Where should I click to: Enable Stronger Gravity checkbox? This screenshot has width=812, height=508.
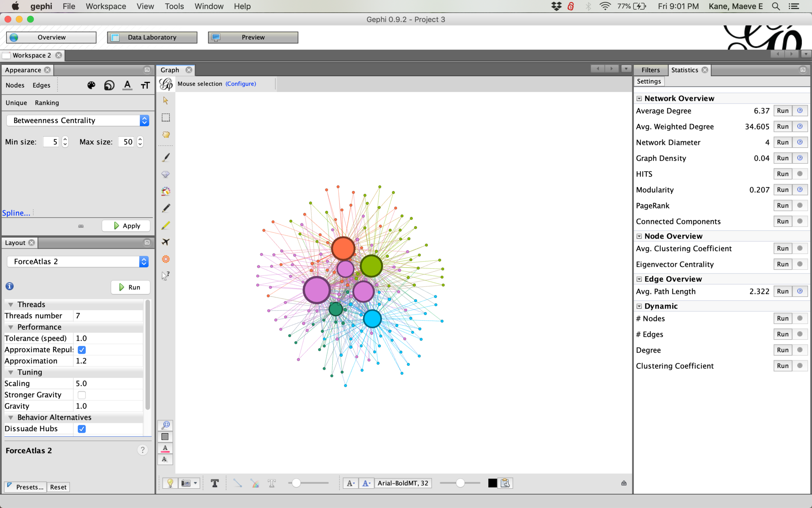(x=82, y=395)
